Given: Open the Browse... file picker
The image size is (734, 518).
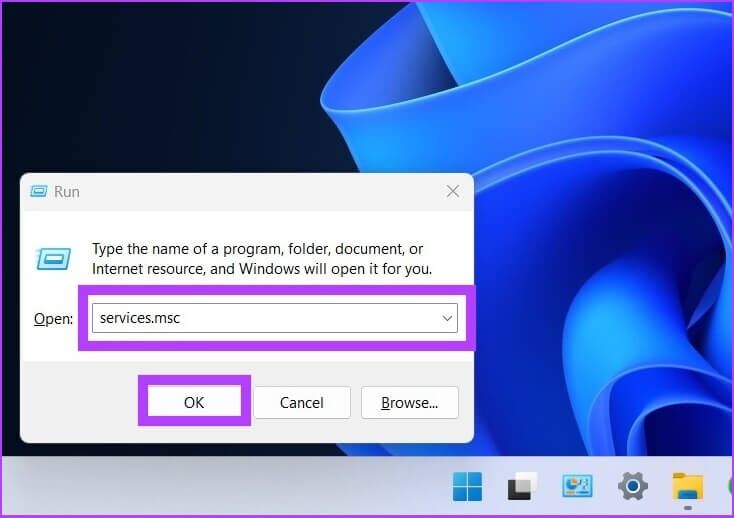Looking at the screenshot, I should pyautogui.click(x=410, y=402).
